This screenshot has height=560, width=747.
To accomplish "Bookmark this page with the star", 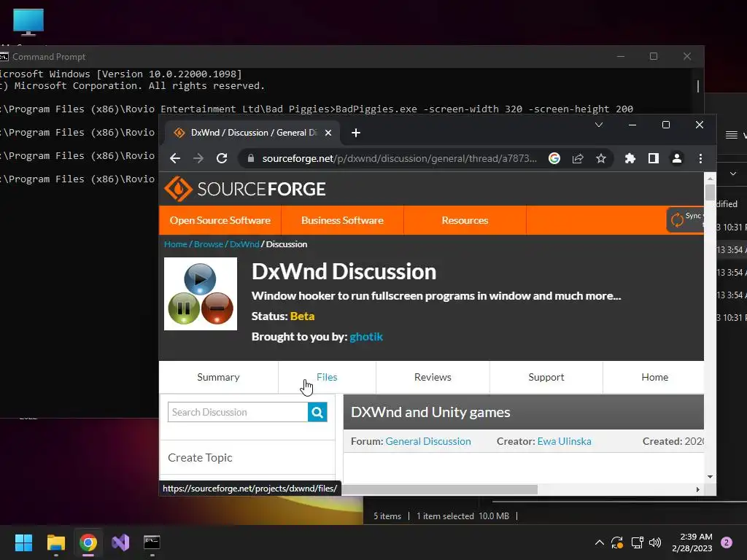I will coord(601,158).
